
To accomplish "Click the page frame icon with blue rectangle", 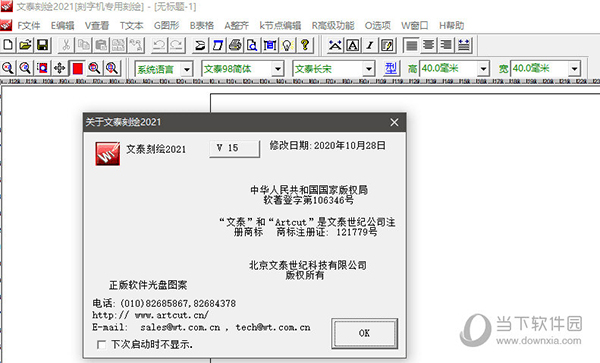I will pos(270,45).
